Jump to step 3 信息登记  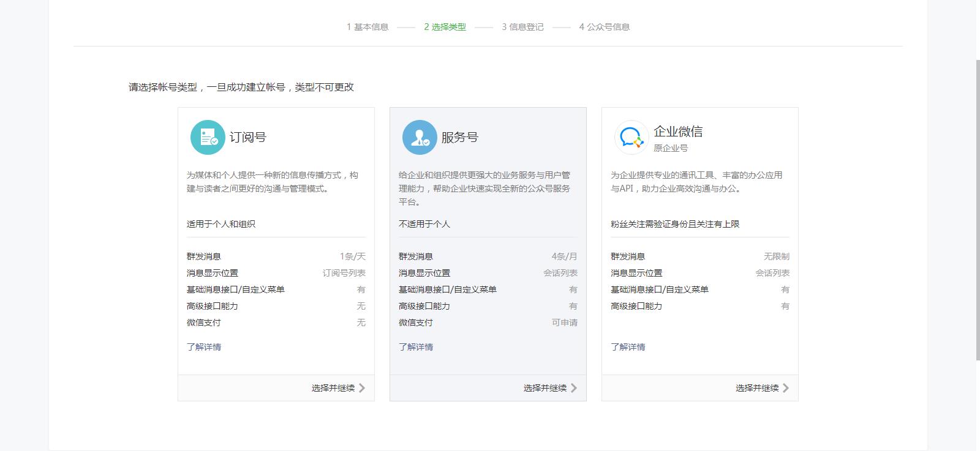[522, 27]
